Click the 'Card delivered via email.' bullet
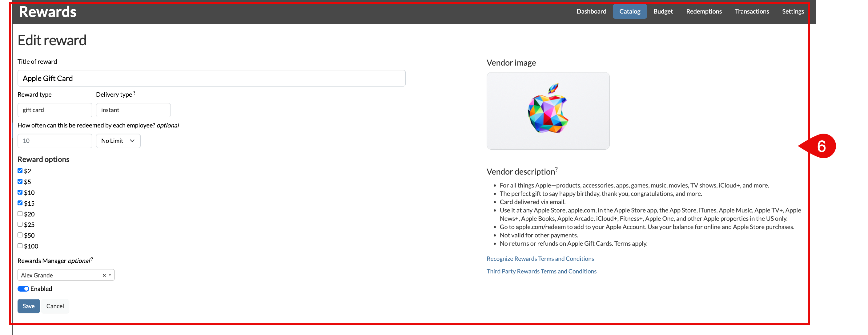 coord(532,202)
